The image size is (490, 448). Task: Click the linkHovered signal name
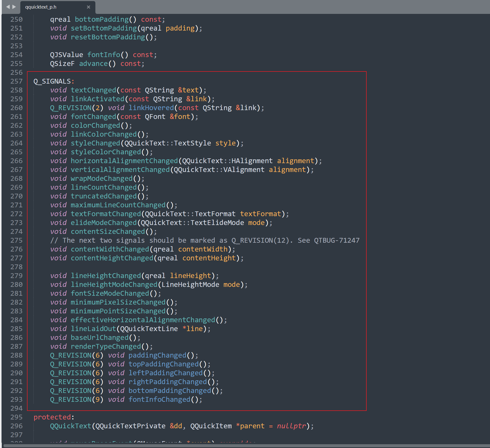coord(151,108)
